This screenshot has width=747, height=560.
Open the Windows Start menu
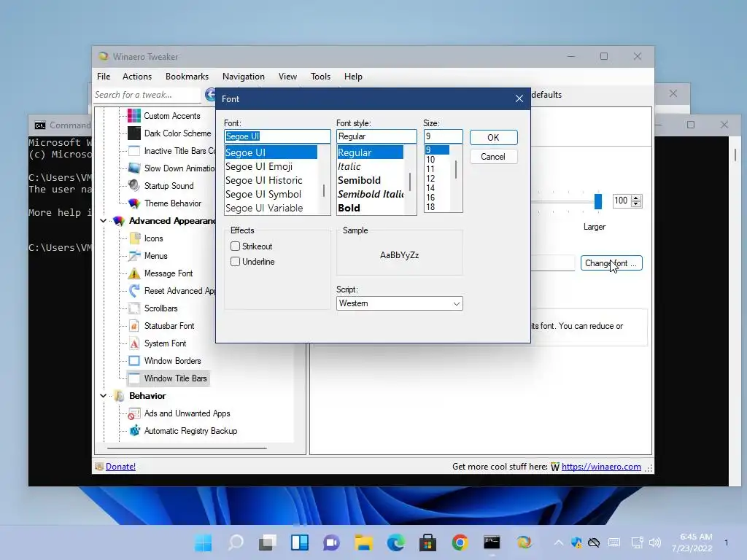[204, 542]
